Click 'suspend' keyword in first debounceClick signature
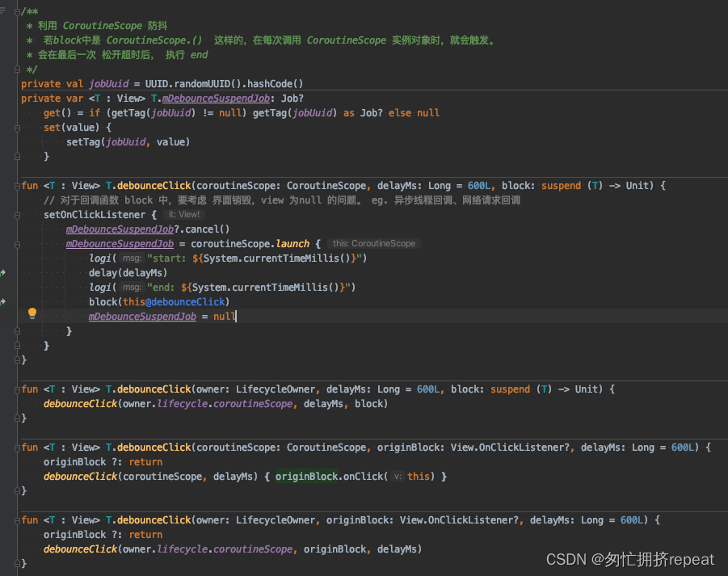The image size is (728, 576). pos(561,186)
